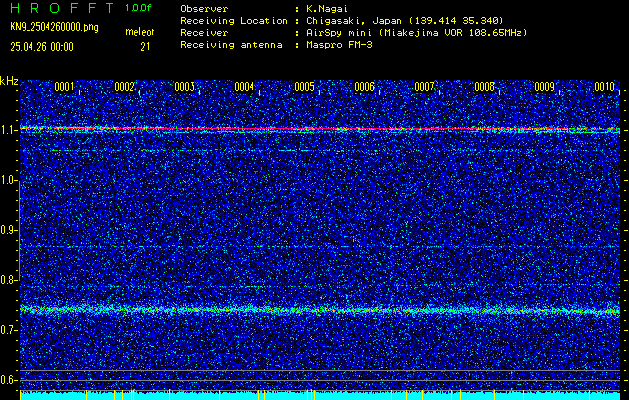Click the Receiving Location label
Image resolution: width=629 pixels, height=400 pixels.
point(234,21)
